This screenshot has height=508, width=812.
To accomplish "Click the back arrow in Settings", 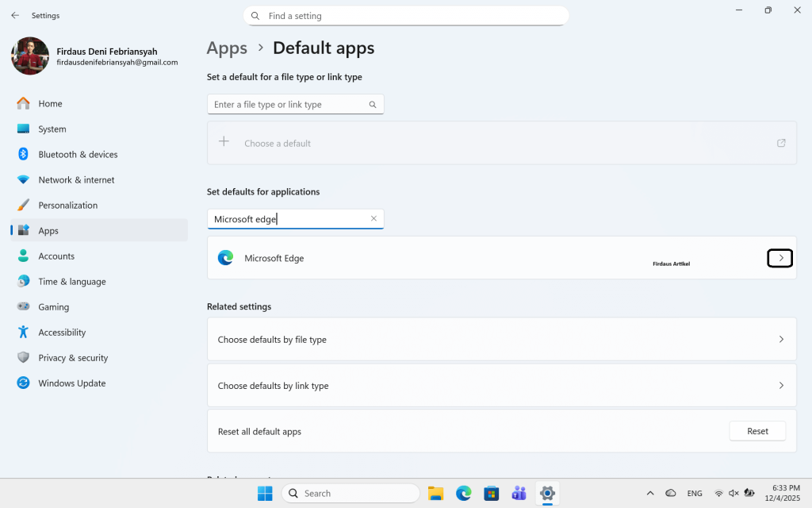I will pos(15,16).
